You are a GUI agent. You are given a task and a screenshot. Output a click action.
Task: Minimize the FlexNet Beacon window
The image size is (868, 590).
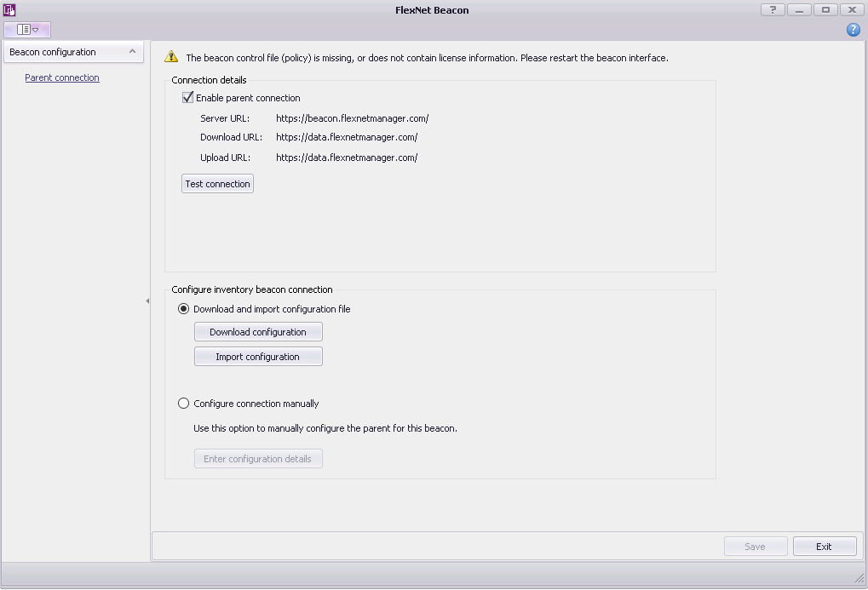799,9
